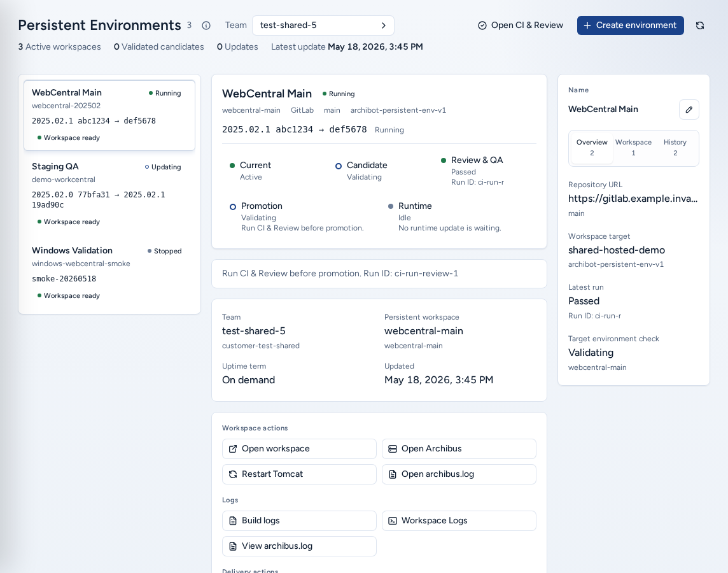
Task: Click the Open Archibus button
Action: 459,449
